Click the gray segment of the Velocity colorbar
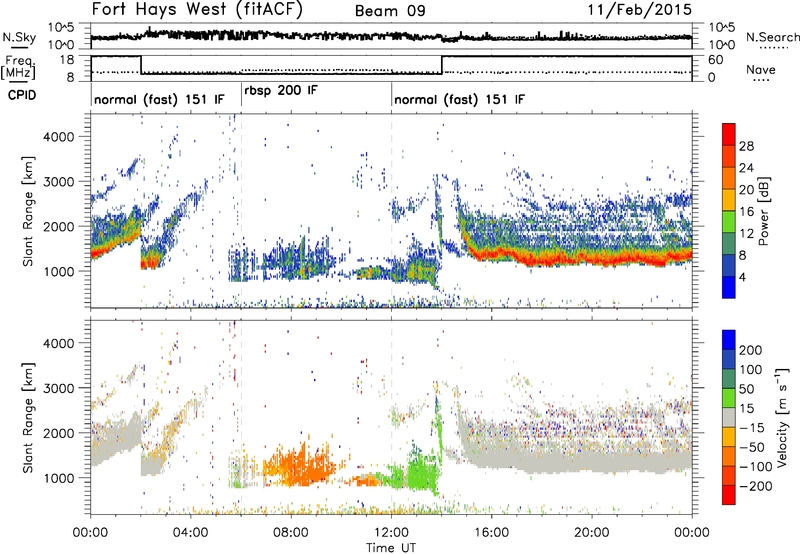This screenshot has width=800, height=554. point(729,418)
